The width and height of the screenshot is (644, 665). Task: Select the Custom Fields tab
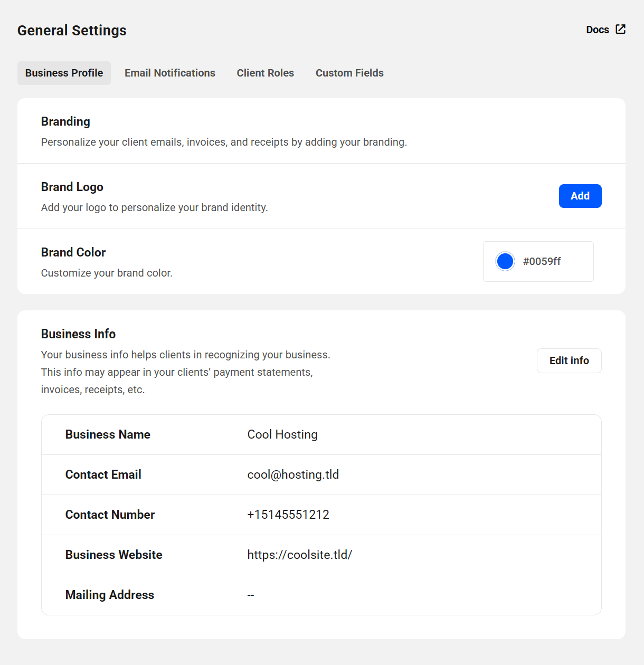tap(349, 73)
